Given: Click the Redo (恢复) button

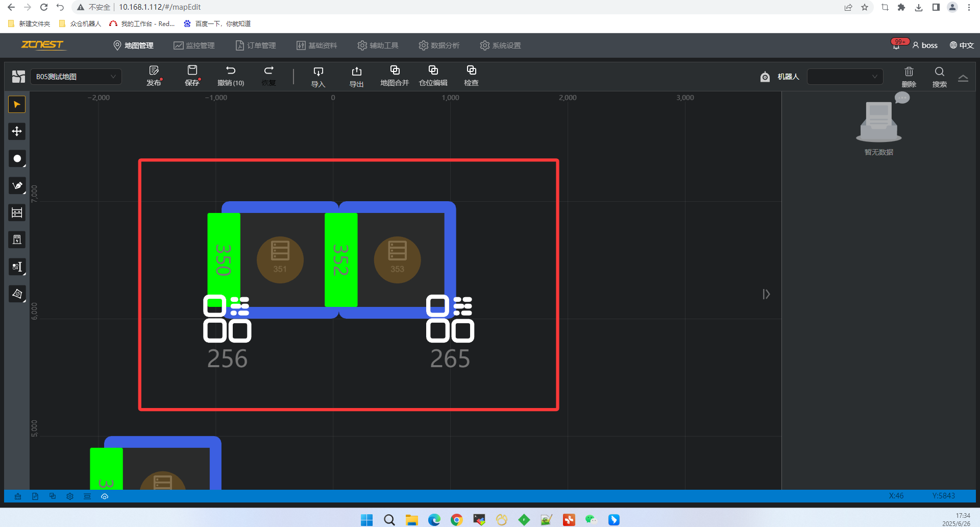Looking at the screenshot, I should coord(269,76).
